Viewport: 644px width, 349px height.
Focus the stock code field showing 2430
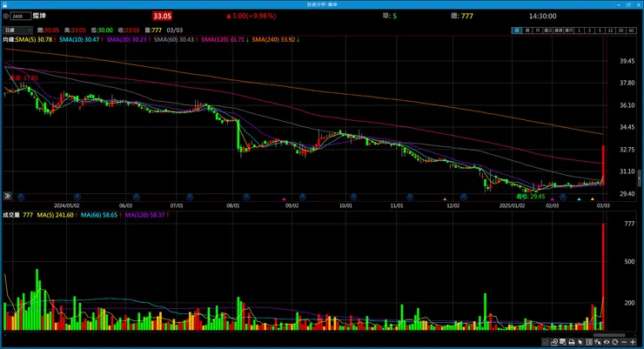point(21,16)
